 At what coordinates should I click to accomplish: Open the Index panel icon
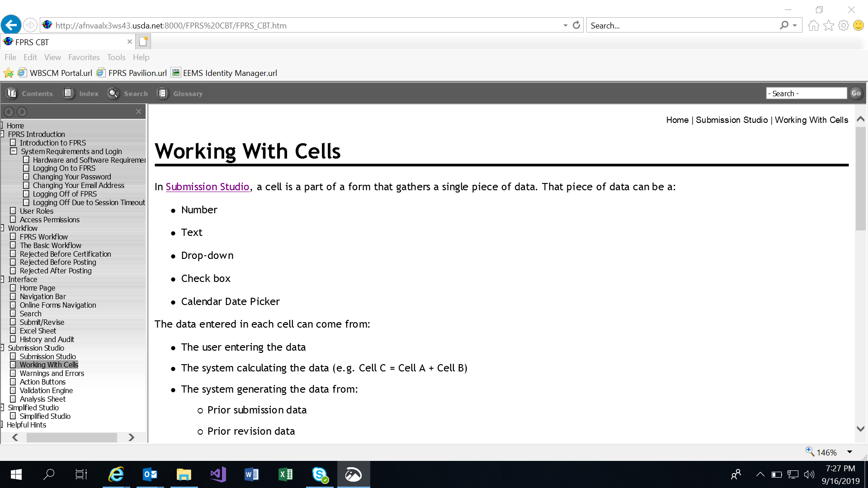[x=68, y=94]
